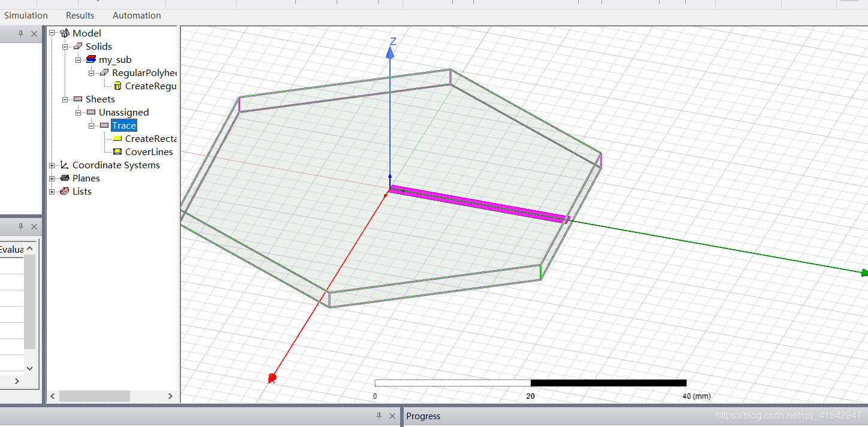Collapse the RegularPolyhedron object node
Screen dimensions: 868x427
tap(92, 72)
